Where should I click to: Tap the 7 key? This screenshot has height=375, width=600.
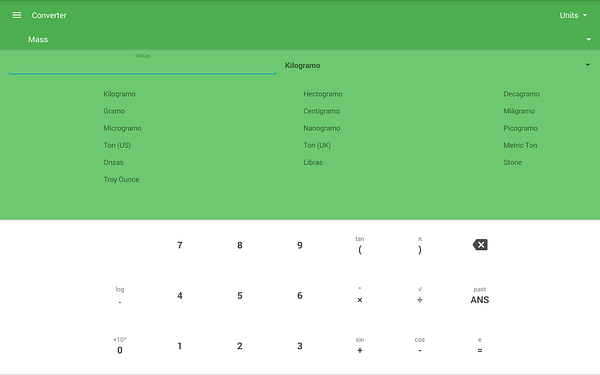(x=179, y=245)
